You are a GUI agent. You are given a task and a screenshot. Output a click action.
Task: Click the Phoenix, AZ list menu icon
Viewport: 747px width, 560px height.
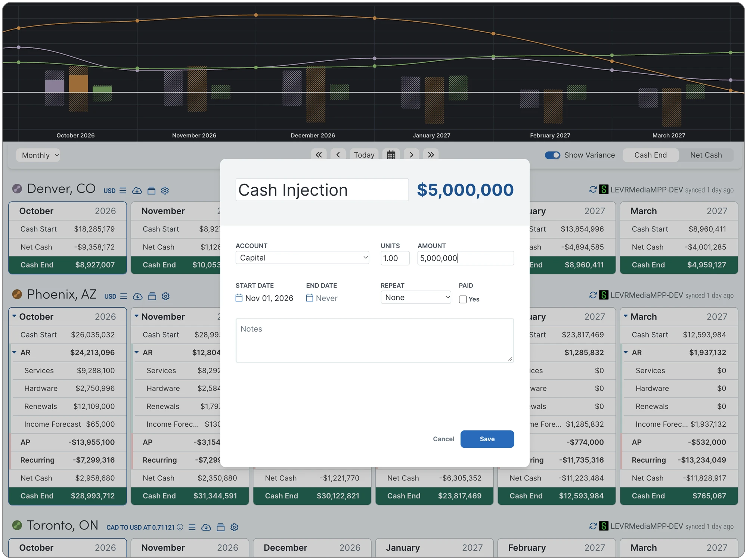[124, 296]
